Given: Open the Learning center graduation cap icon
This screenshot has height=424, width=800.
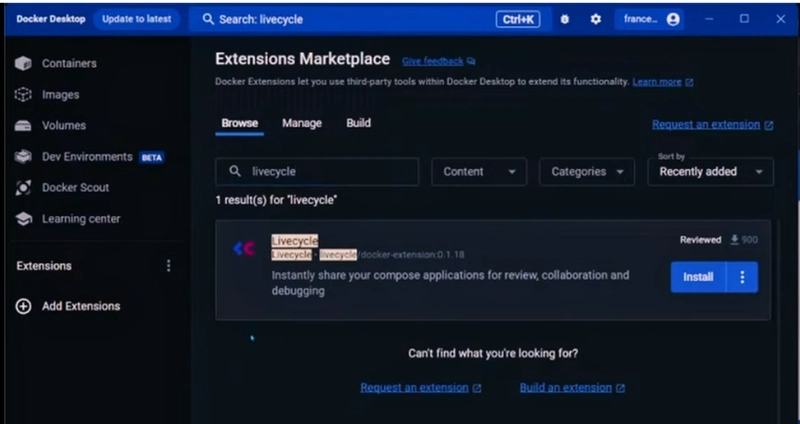Looking at the screenshot, I should tap(23, 219).
